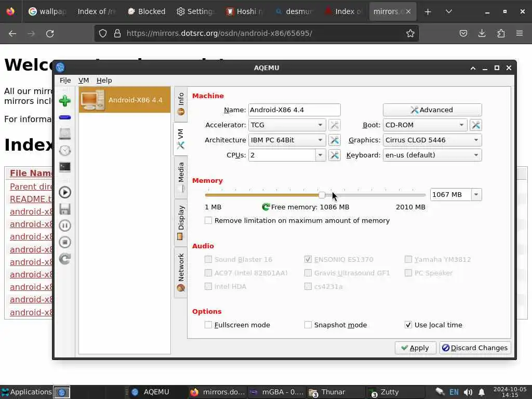Screen dimensions: 532x399
Task: Open accelerator settings wrench icon
Action: [335, 125]
